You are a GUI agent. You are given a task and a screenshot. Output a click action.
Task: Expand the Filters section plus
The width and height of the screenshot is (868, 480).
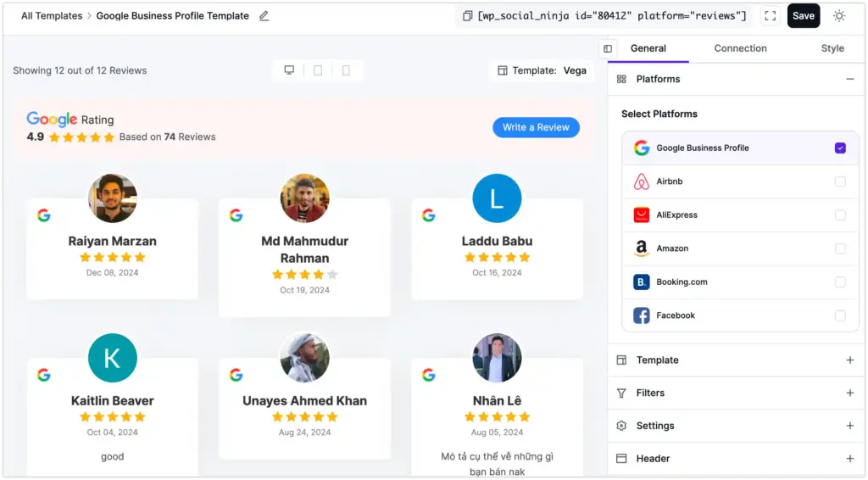pos(849,393)
